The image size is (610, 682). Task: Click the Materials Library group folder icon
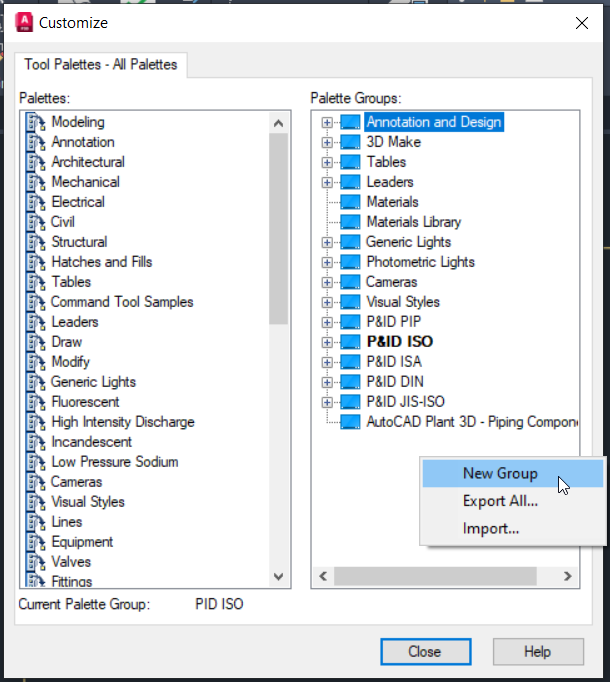350,222
